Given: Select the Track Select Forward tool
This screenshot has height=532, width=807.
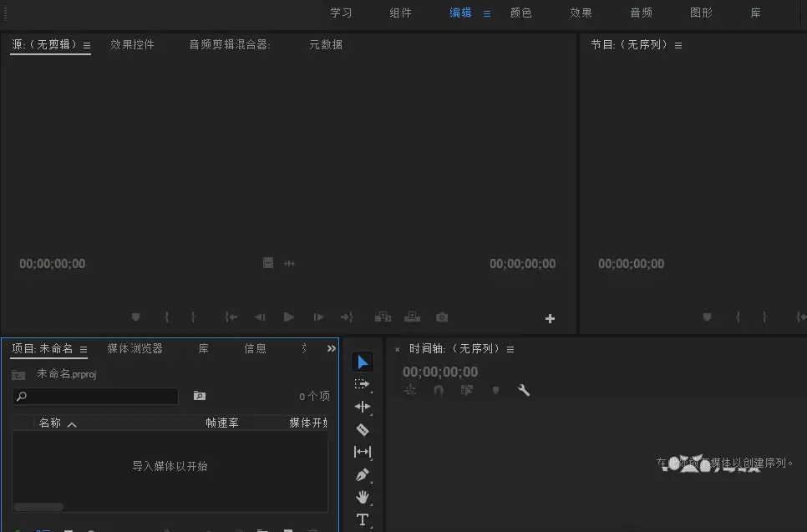Looking at the screenshot, I should pyautogui.click(x=363, y=384).
